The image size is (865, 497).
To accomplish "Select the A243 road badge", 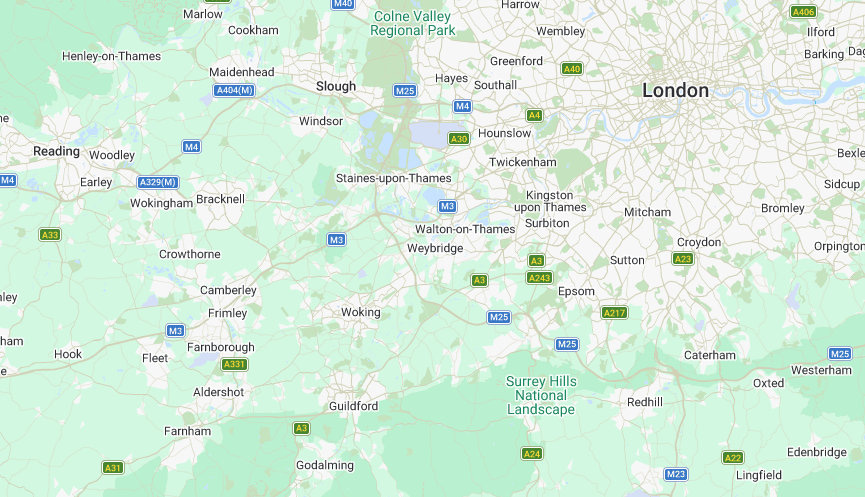I will pos(540,277).
